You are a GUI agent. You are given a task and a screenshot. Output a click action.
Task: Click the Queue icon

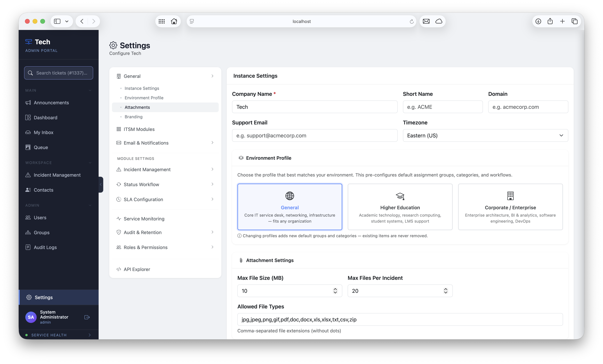point(28,147)
